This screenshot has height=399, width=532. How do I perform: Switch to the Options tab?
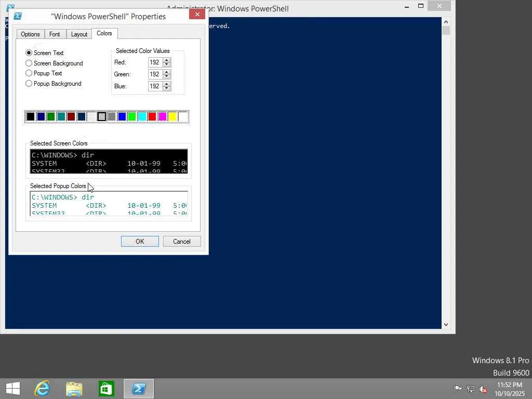[x=30, y=34]
